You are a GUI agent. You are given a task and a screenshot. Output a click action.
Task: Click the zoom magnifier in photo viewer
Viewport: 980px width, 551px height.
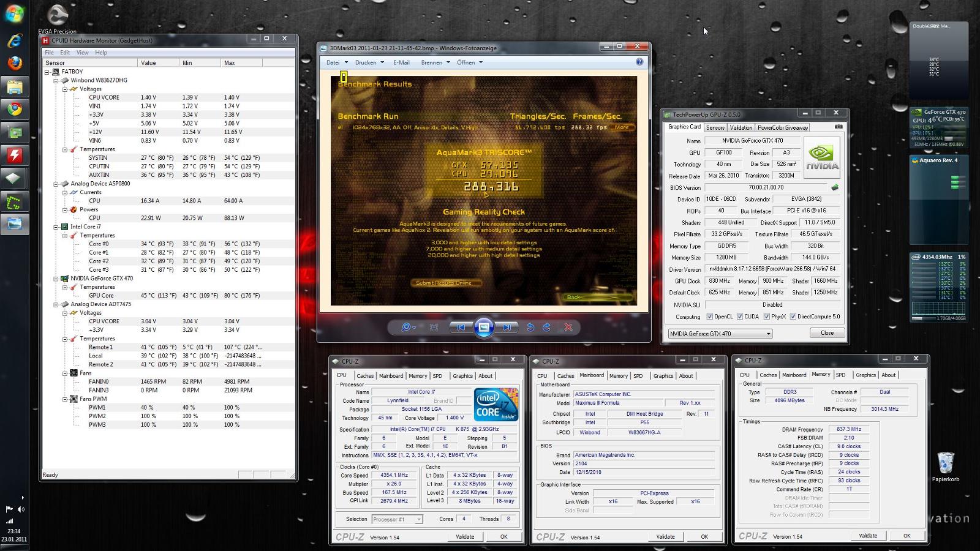(x=407, y=328)
